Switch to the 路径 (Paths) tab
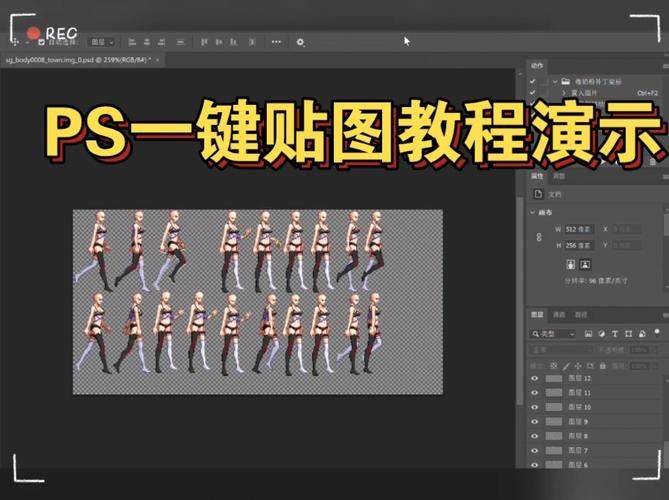 581,315
